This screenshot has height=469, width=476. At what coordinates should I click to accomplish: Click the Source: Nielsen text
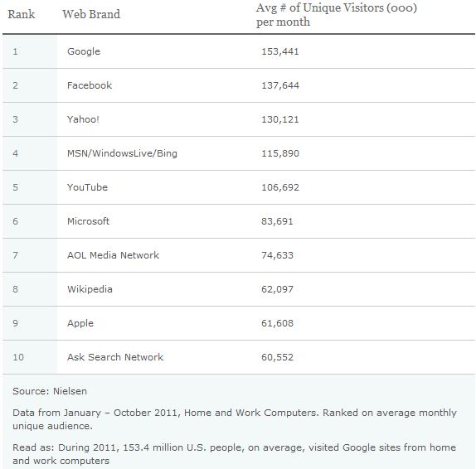coord(50,391)
